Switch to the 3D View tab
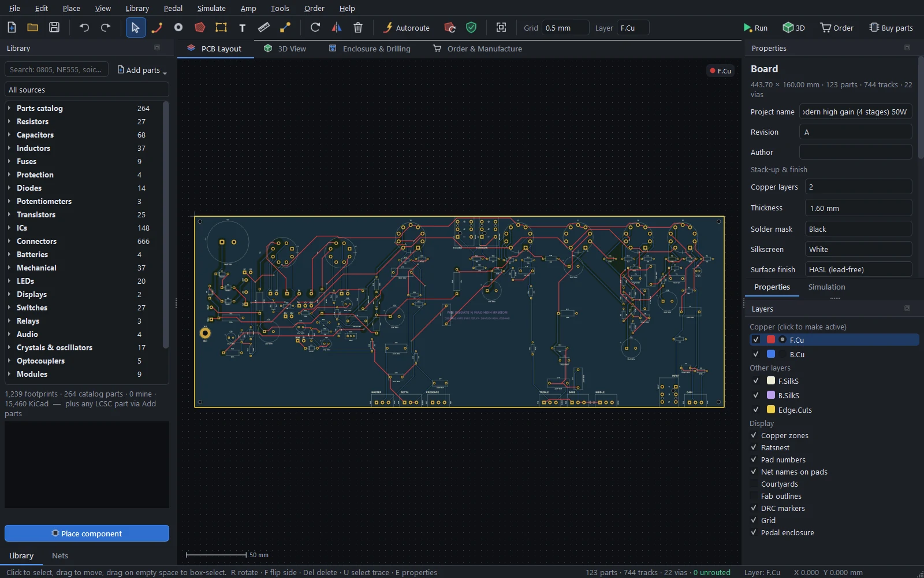 [285, 49]
